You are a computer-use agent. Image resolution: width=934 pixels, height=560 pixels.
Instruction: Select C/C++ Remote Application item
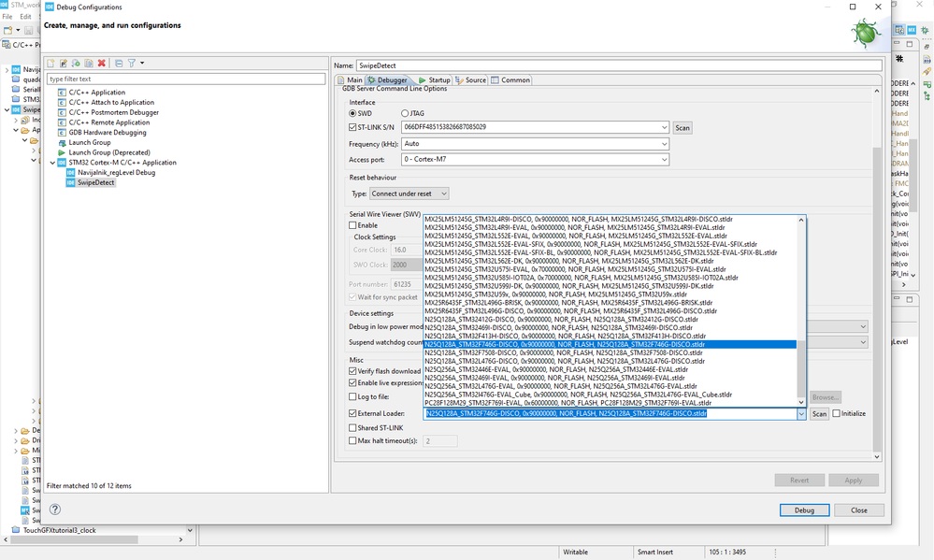point(109,122)
